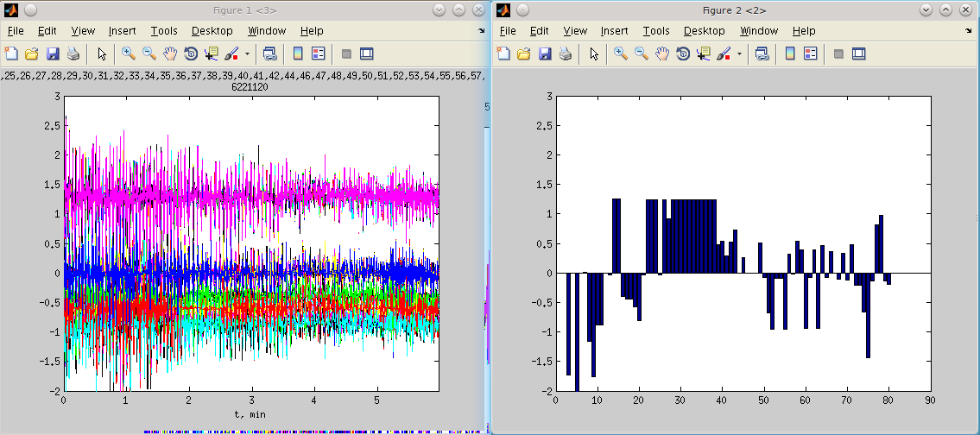Expand Brush tool color dropdown in Figure 1

[x=247, y=54]
